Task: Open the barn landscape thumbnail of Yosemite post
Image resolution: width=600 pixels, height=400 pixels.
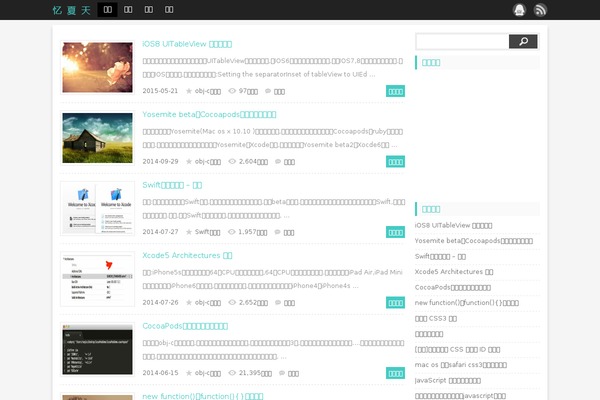Action: (x=98, y=138)
